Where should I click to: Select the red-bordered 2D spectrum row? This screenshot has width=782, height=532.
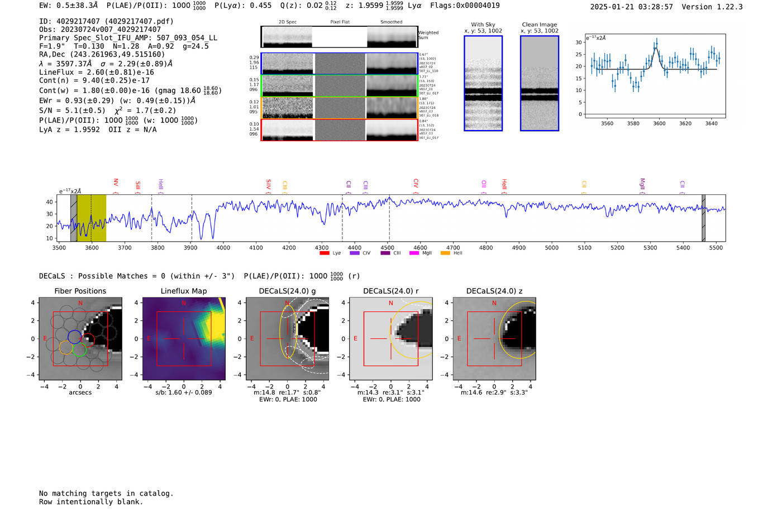[340, 130]
